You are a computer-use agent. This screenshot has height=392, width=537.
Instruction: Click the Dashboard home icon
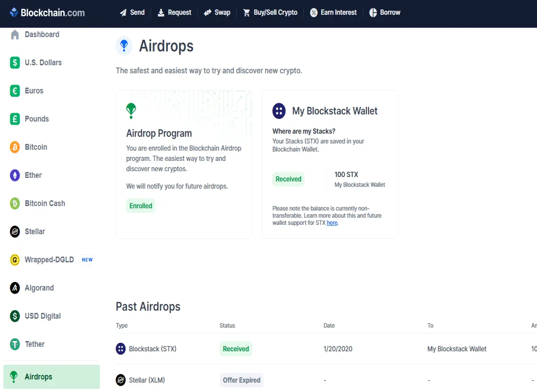coord(15,34)
